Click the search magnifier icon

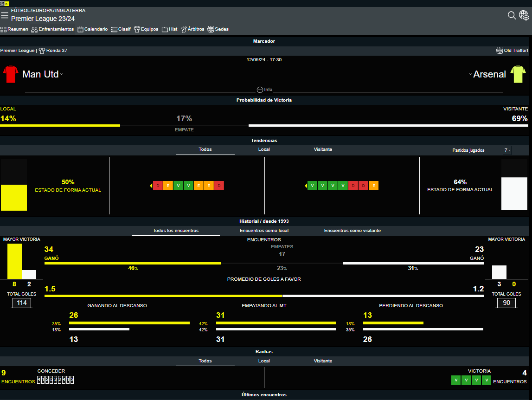pos(512,15)
